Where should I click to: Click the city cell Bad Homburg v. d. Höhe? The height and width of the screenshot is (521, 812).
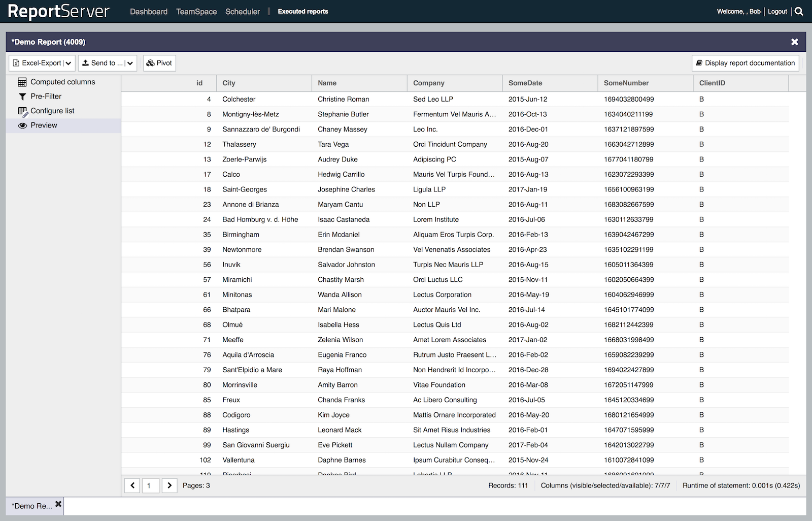point(260,219)
